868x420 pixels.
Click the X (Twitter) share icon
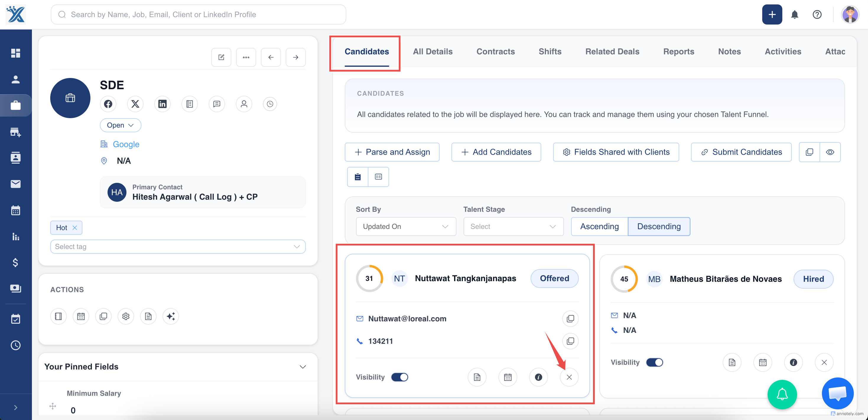(135, 104)
